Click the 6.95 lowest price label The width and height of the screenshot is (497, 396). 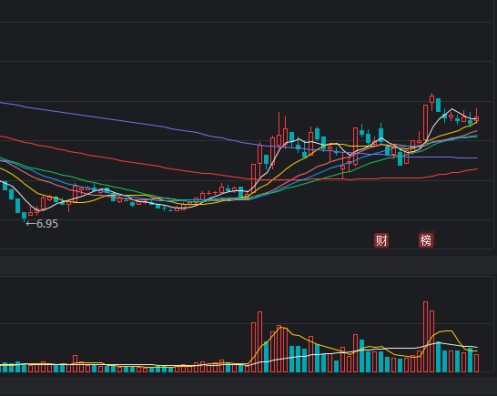coord(42,224)
